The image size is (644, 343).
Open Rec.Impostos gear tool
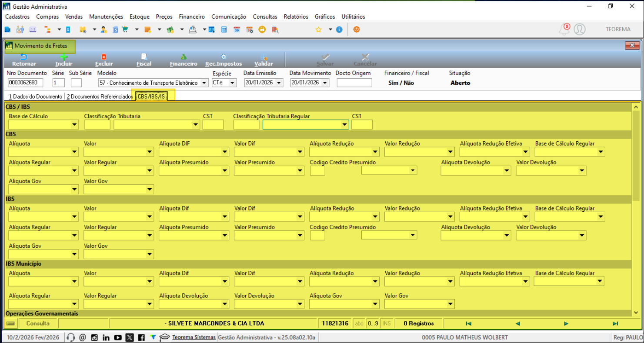(x=224, y=57)
